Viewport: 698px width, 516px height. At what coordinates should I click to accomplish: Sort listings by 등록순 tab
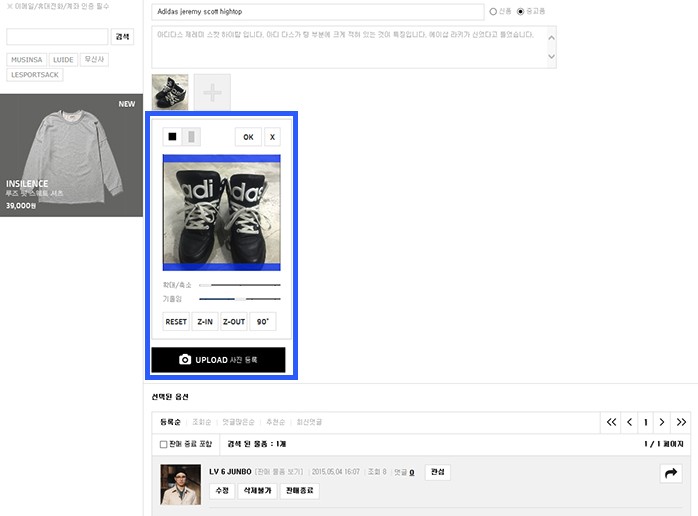(x=170, y=422)
